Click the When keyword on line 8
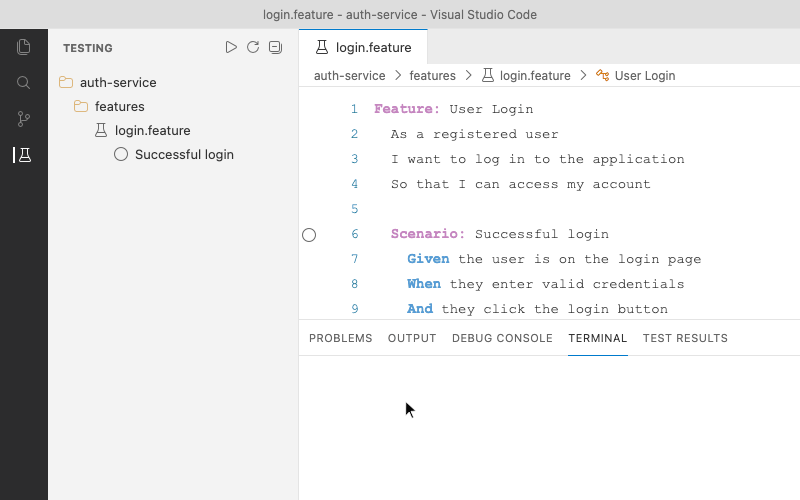 point(424,284)
